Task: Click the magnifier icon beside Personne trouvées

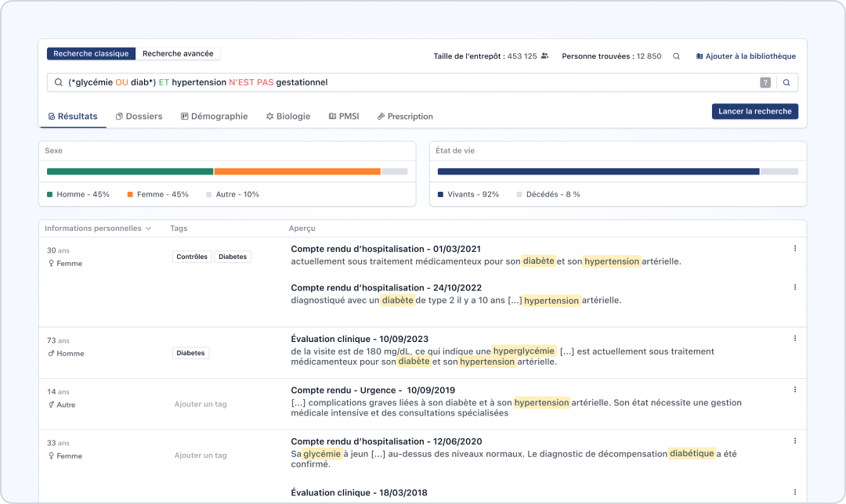Action: click(677, 56)
